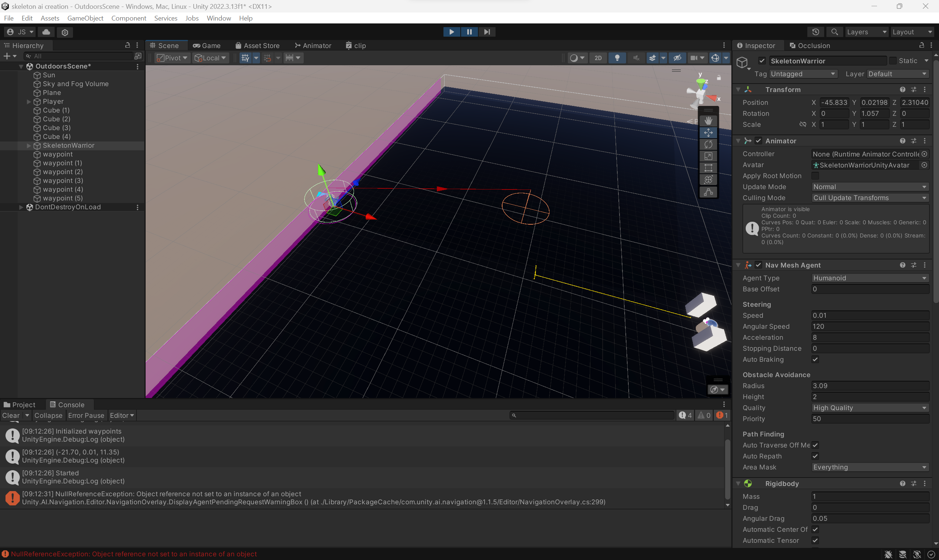
Task: Lock the Inspector with the padlock icon
Action: 921,45
